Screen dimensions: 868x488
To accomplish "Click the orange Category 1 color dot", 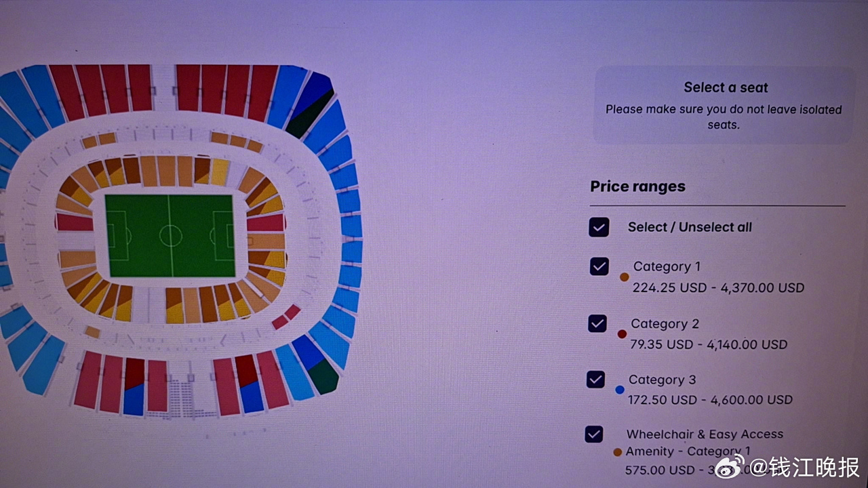I will pos(625,277).
